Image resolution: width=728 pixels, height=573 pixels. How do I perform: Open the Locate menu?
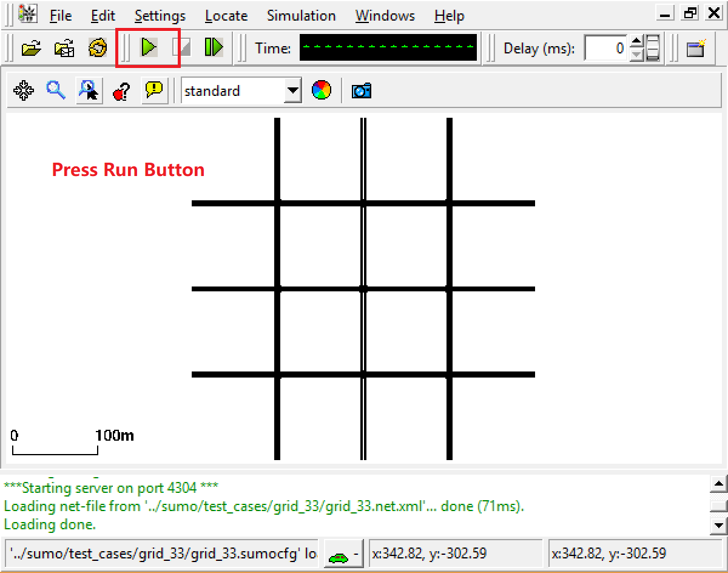click(226, 16)
